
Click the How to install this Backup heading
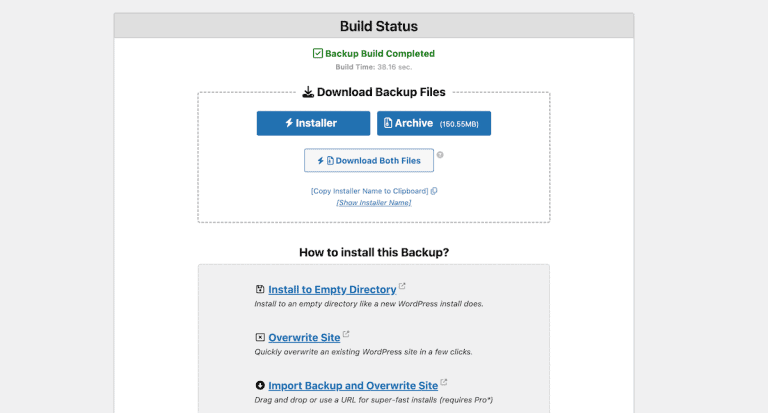point(373,252)
